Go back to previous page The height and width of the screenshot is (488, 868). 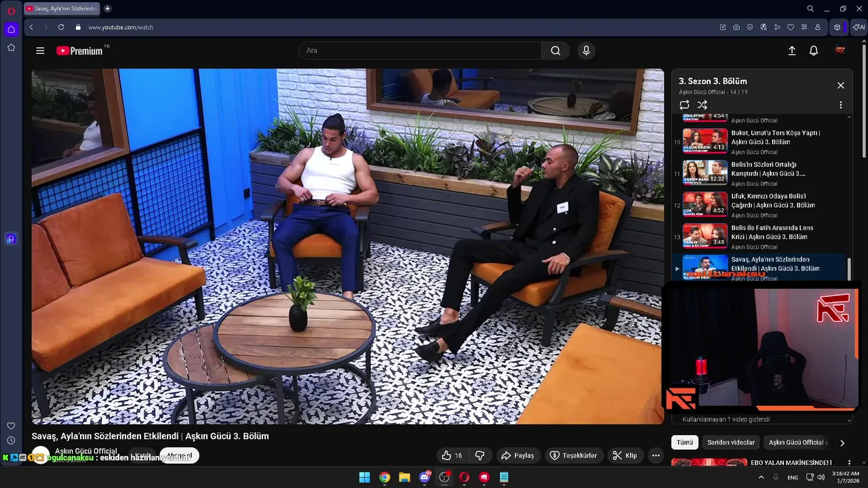(x=31, y=27)
